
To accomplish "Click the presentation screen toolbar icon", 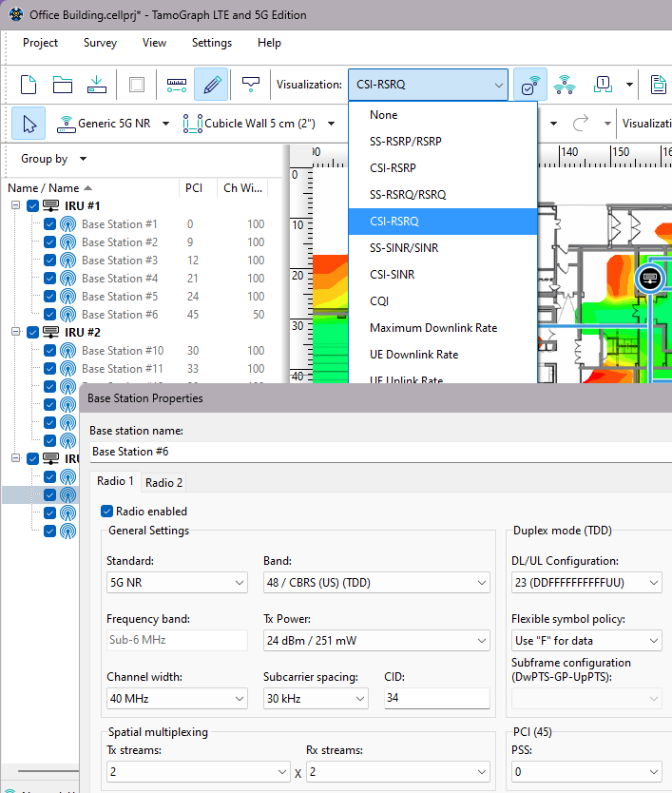I will click(x=251, y=84).
